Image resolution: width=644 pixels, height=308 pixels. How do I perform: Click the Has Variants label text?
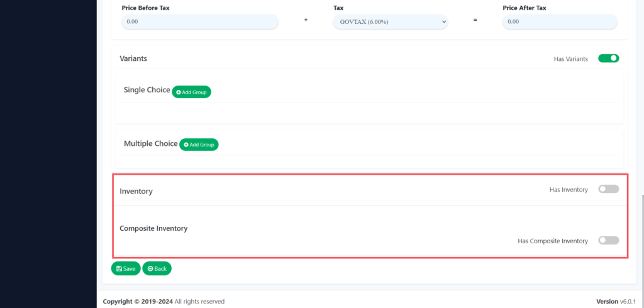click(x=570, y=59)
